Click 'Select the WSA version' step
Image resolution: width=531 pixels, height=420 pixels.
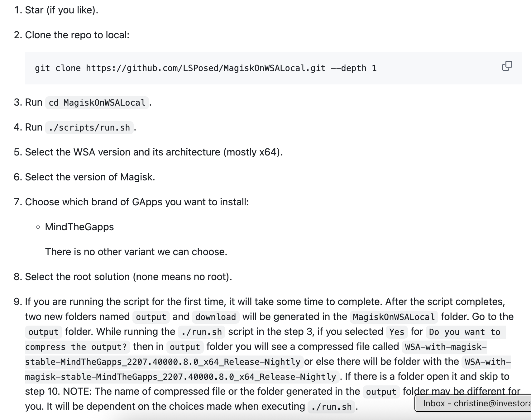coord(154,152)
